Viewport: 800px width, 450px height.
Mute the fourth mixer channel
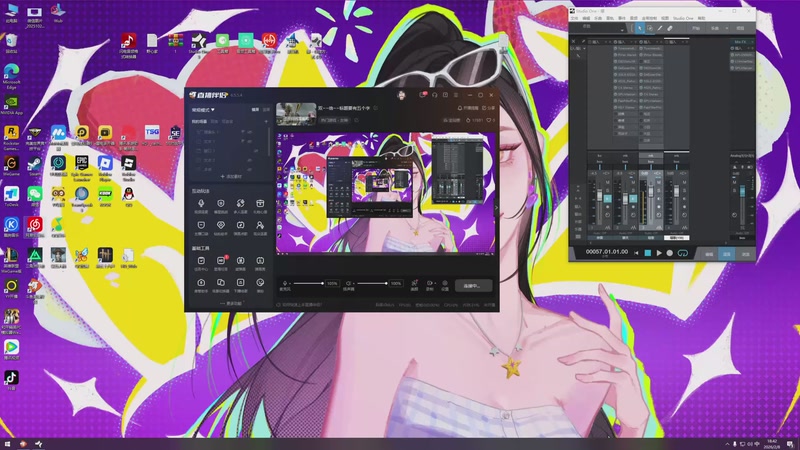(x=684, y=182)
